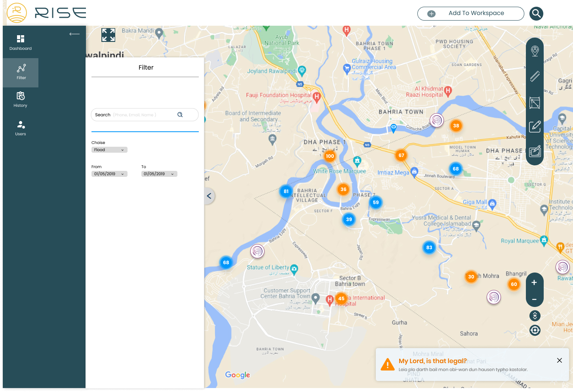Open the map layers switcher icon
This screenshot has width=573, height=392.
535,316
